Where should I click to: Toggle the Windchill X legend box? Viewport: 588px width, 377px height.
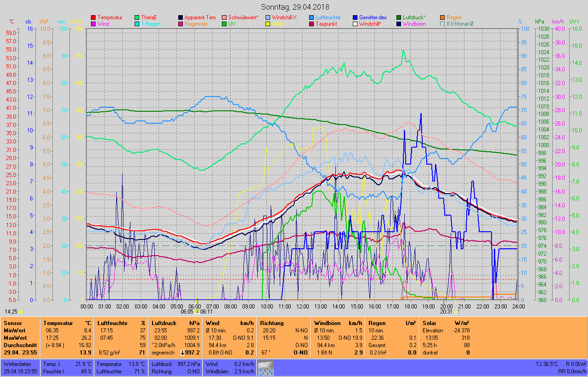pyautogui.click(x=268, y=17)
